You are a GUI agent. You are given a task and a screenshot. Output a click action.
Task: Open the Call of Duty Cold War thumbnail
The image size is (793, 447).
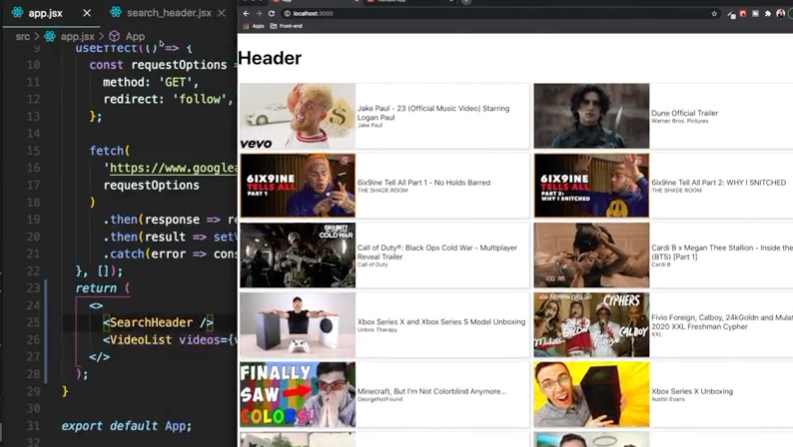pyautogui.click(x=297, y=255)
